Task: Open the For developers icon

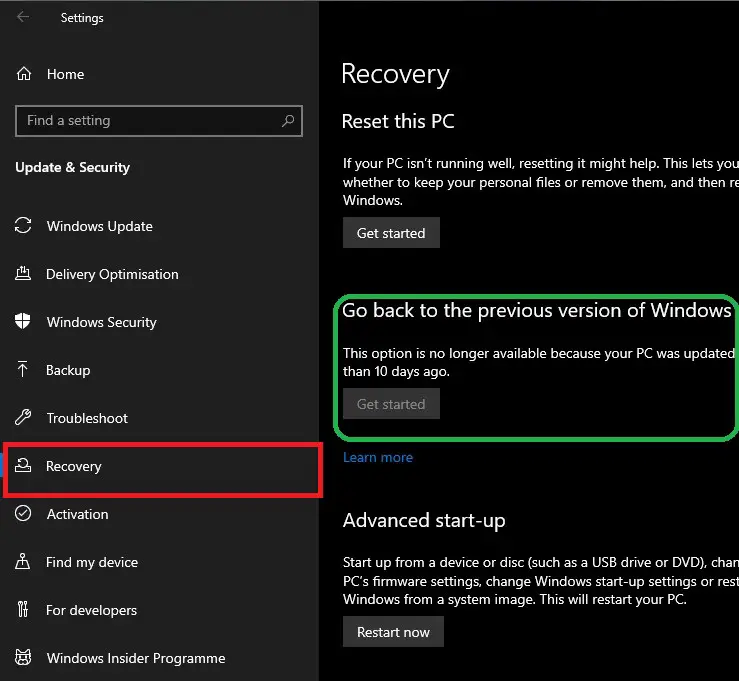Action: [x=23, y=610]
